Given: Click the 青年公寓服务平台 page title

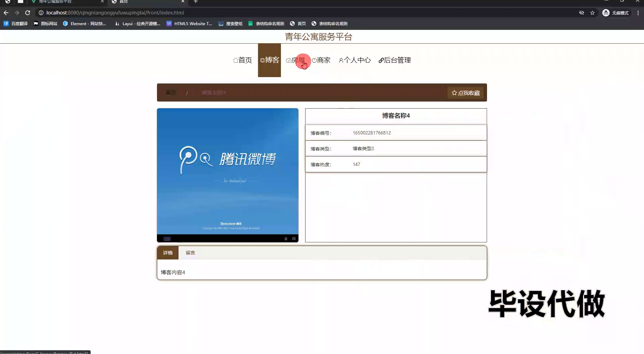Looking at the screenshot, I should [318, 37].
